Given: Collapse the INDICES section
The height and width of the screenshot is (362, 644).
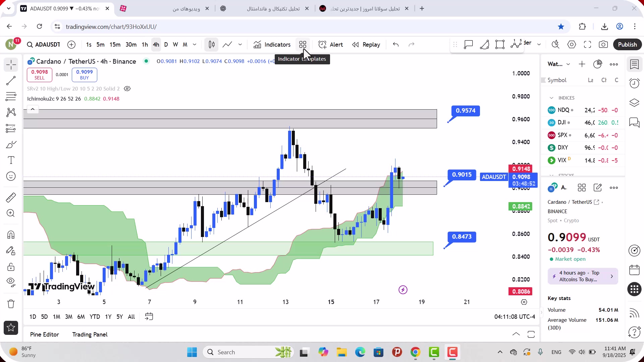Looking at the screenshot, I should pos(551,98).
